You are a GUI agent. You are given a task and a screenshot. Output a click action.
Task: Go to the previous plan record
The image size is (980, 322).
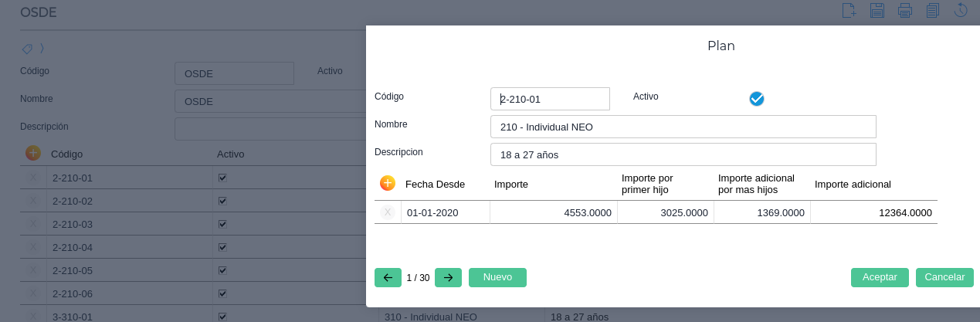[x=388, y=278]
